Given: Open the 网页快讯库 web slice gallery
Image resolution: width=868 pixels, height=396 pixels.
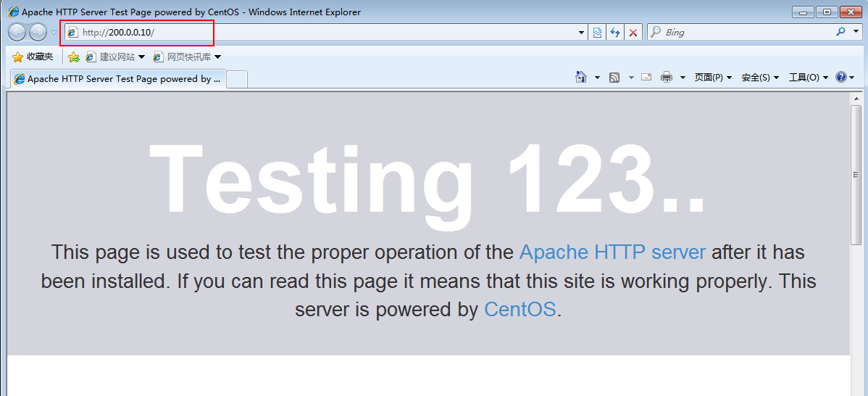Looking at the screenshot, I should pos(186,57).
